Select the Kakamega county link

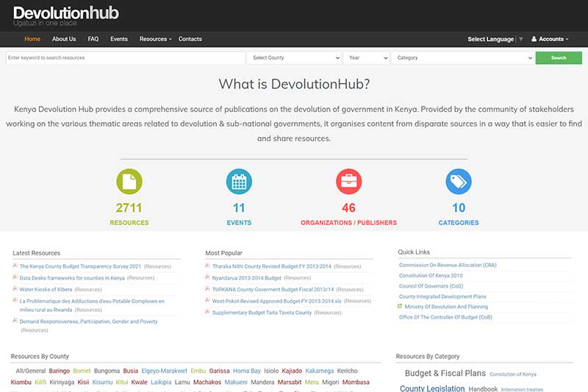320,371
